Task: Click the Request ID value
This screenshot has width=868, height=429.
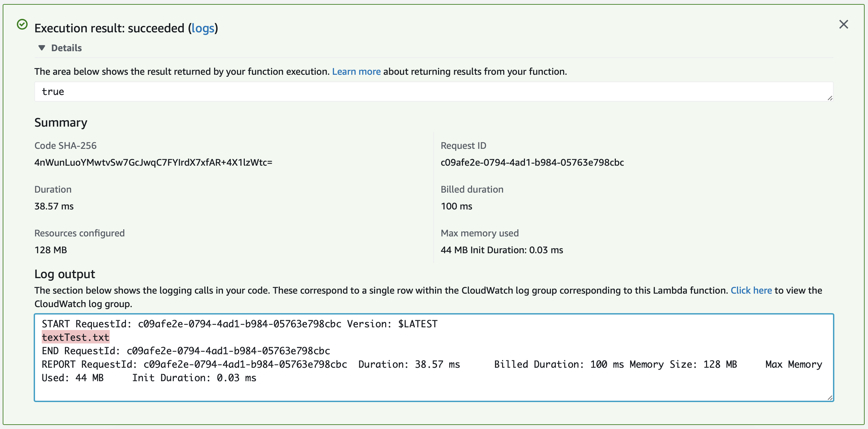Action: tap(532, 162)
